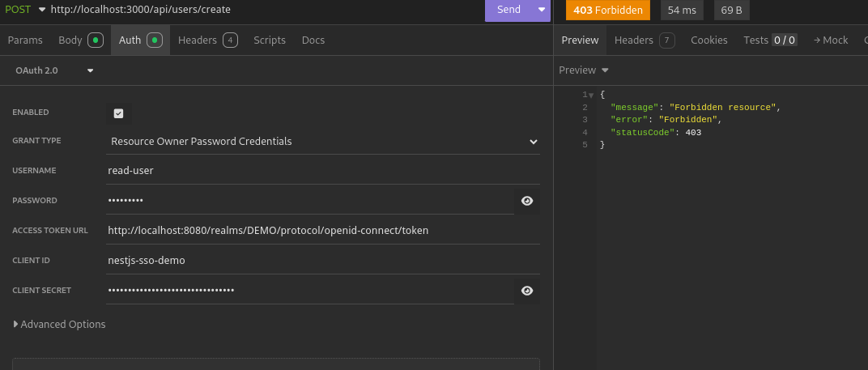Open the POST method dropdown
This screenshot has height=370, width=868.
coord(25,10)
